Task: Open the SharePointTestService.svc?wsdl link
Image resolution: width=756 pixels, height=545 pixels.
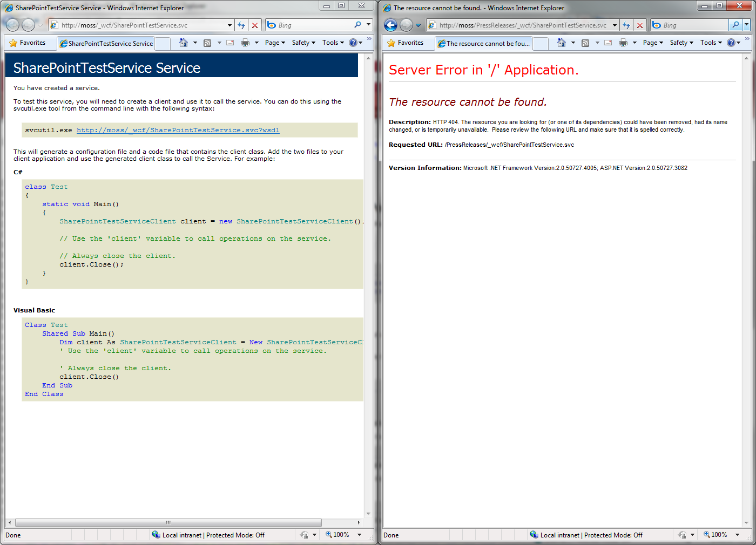Action: [x=178, y=130]
